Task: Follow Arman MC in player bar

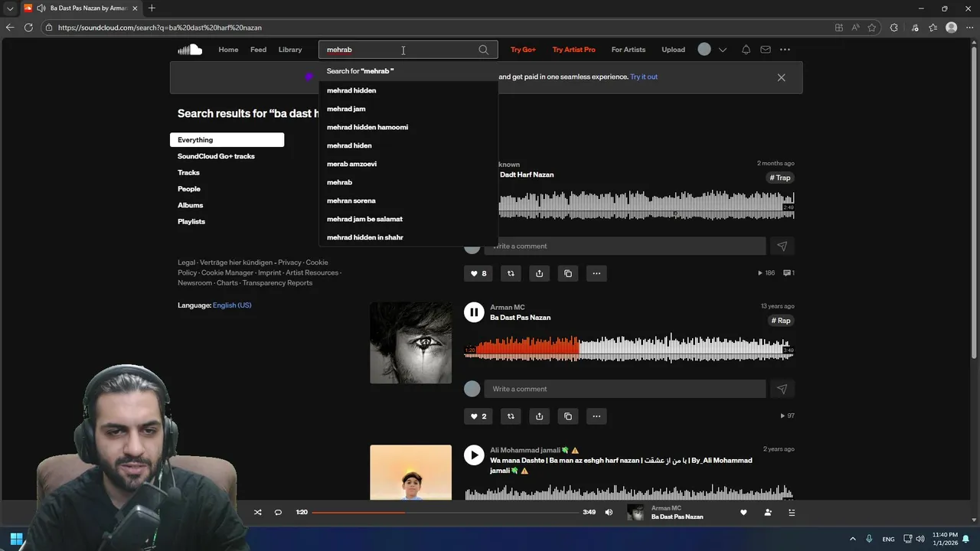Action: [x=767, y=513]
